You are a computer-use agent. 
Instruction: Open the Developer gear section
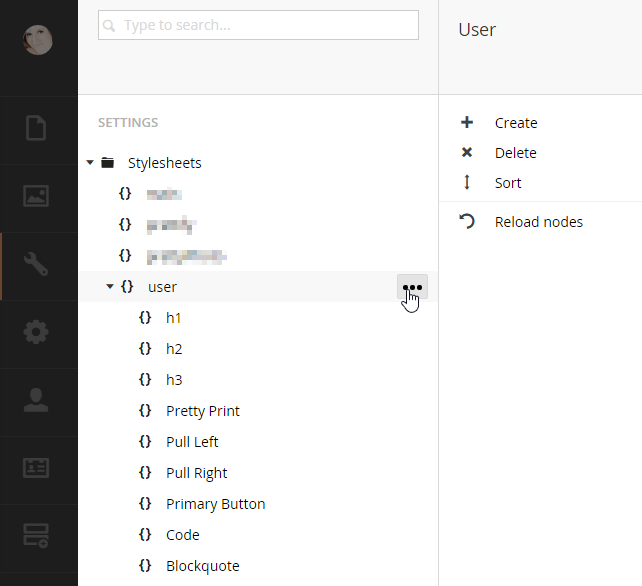(x=37, y=332)
